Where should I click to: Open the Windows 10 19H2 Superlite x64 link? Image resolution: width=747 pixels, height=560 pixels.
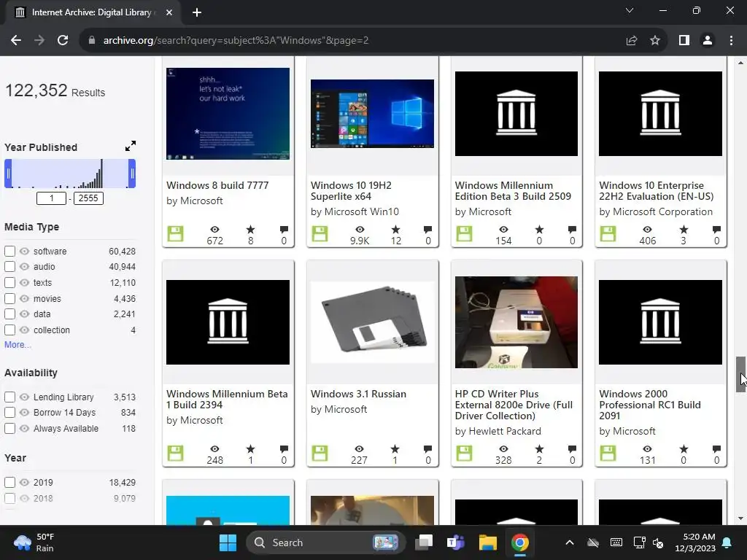click(x=351, y=190)
